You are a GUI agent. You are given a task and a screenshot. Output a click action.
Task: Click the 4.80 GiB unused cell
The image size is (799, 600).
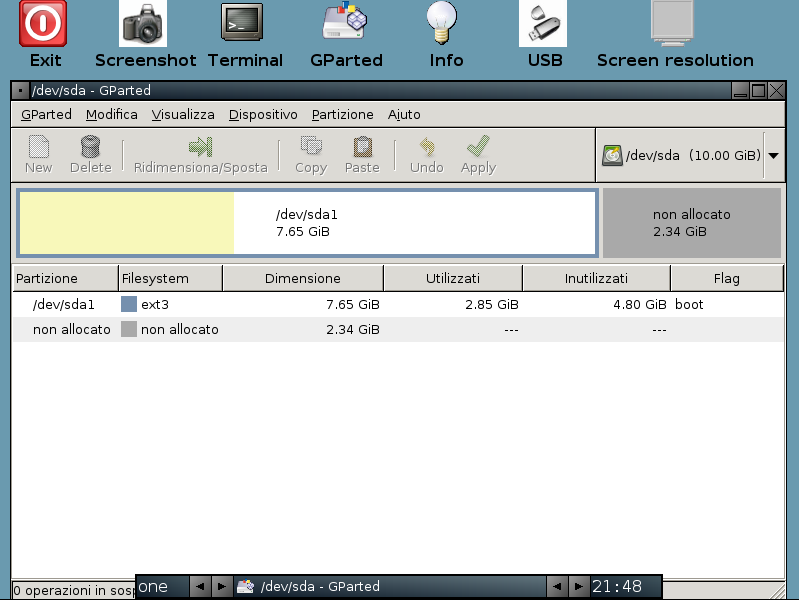tap(640, 305)
